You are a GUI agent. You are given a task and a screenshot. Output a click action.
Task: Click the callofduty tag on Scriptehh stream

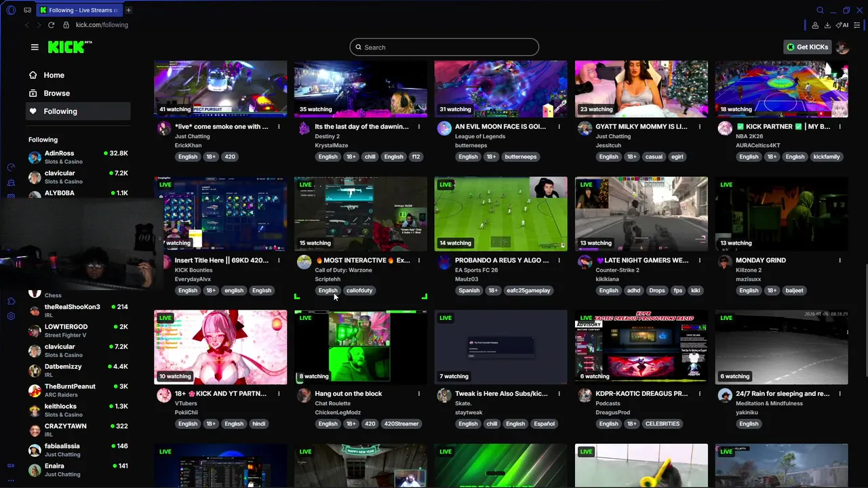[359, 290]
